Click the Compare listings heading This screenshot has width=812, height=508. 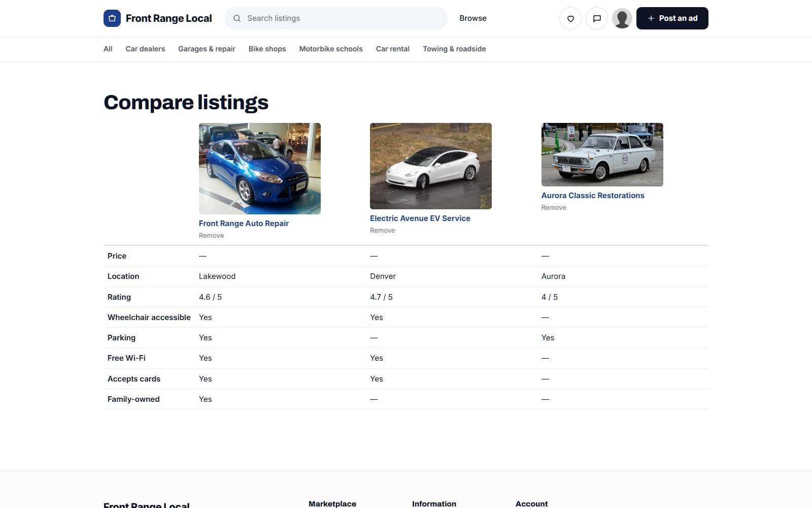pos(186,102)
